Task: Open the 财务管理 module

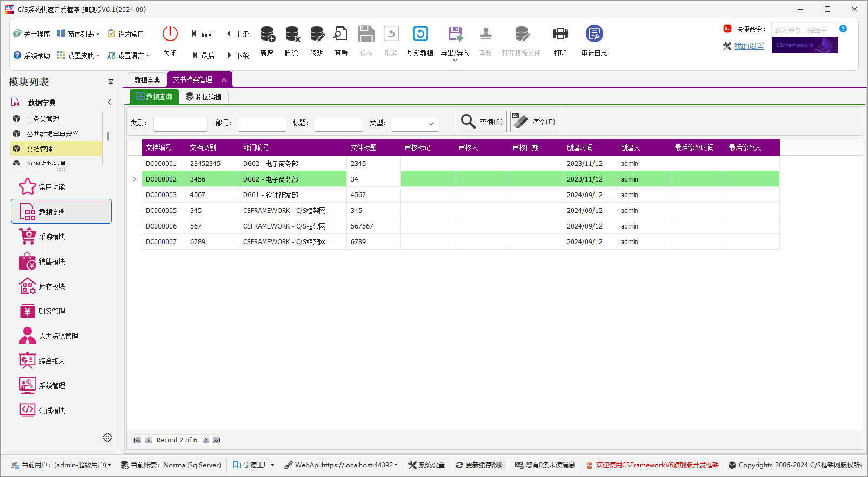Action: tap(61, 311)
